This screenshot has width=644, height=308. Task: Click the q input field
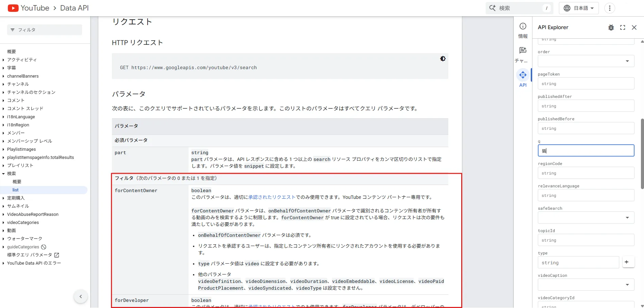586,150
